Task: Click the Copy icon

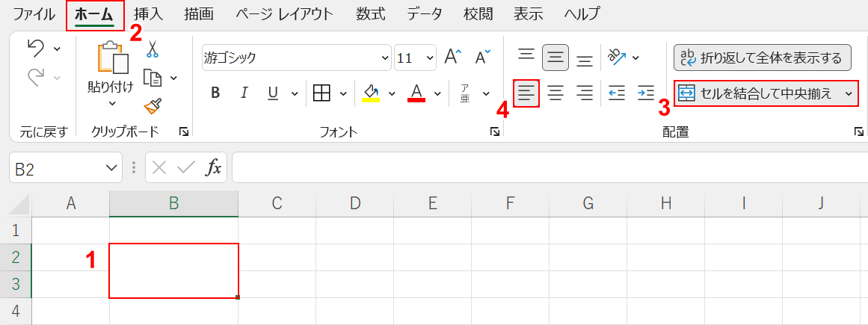Action: (x=153, y=78)
